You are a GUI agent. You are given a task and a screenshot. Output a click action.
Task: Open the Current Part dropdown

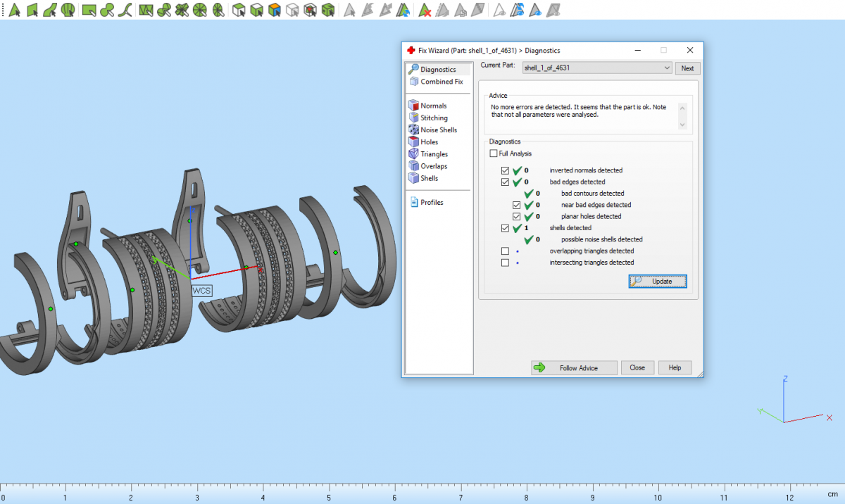point(596,68)
